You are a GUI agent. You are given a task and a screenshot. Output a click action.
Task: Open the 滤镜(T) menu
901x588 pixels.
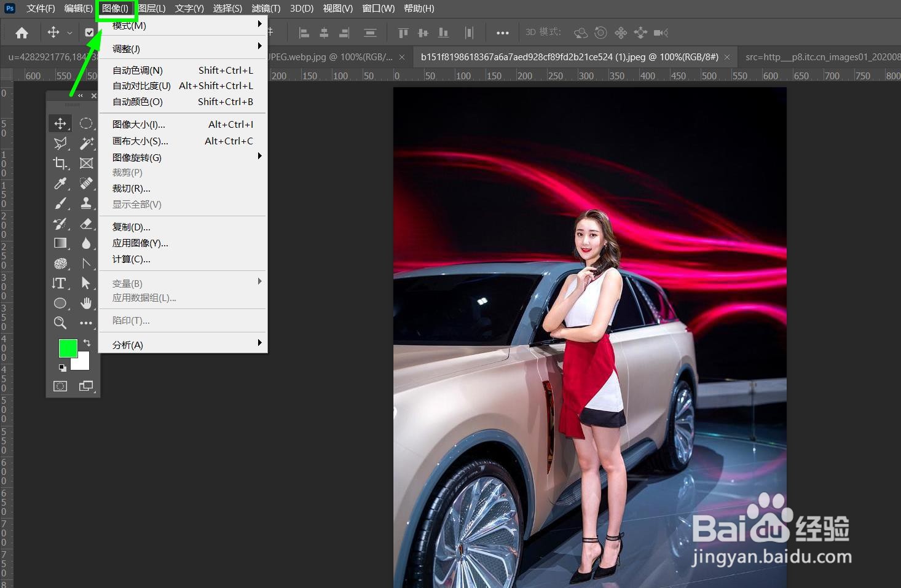coord(266,8)
